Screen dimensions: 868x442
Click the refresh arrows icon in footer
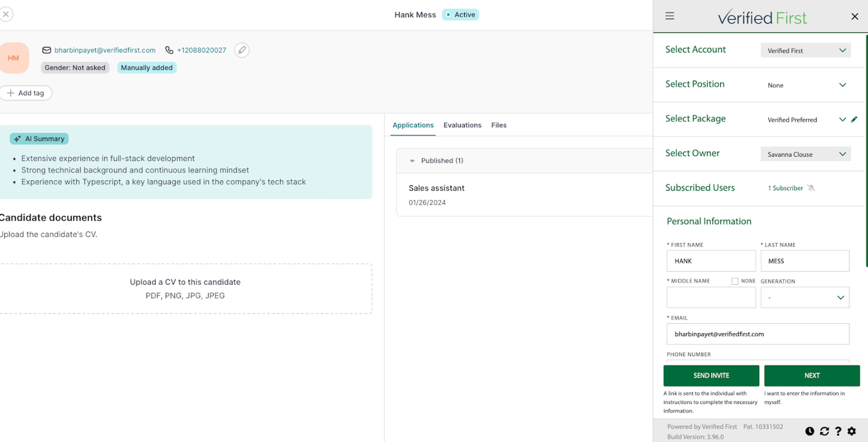[x=824, y=431]
